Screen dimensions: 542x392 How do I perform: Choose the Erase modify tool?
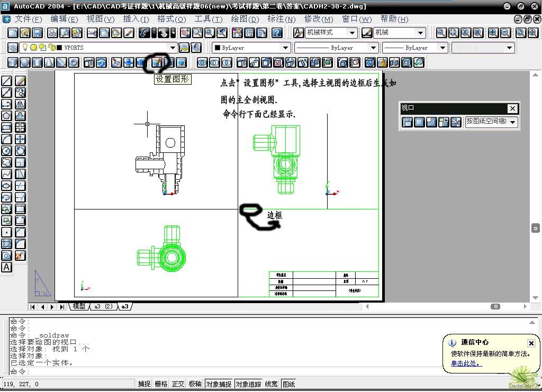pyautogui.click(x=20, y=81)
